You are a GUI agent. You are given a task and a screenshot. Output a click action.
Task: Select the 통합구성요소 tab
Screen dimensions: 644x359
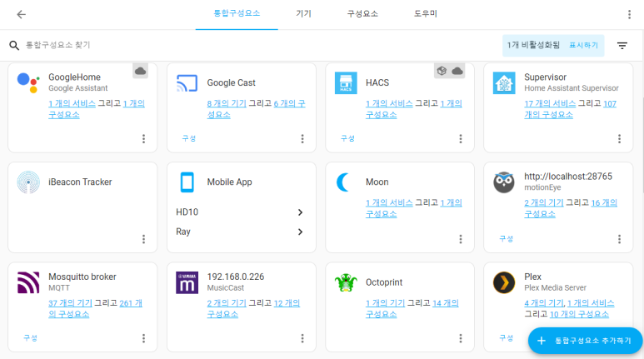tap(237, 13)
